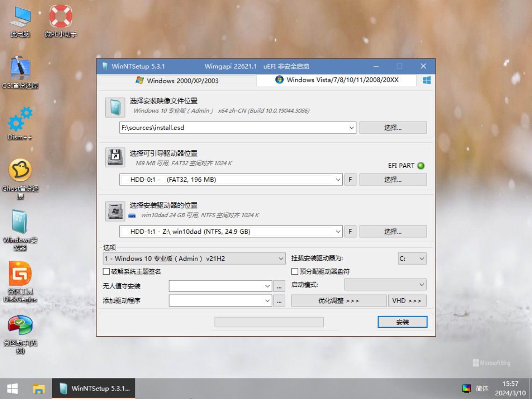Click the install image file icon
This screenshot has height=399, width=532.
[x=115, y=108]
